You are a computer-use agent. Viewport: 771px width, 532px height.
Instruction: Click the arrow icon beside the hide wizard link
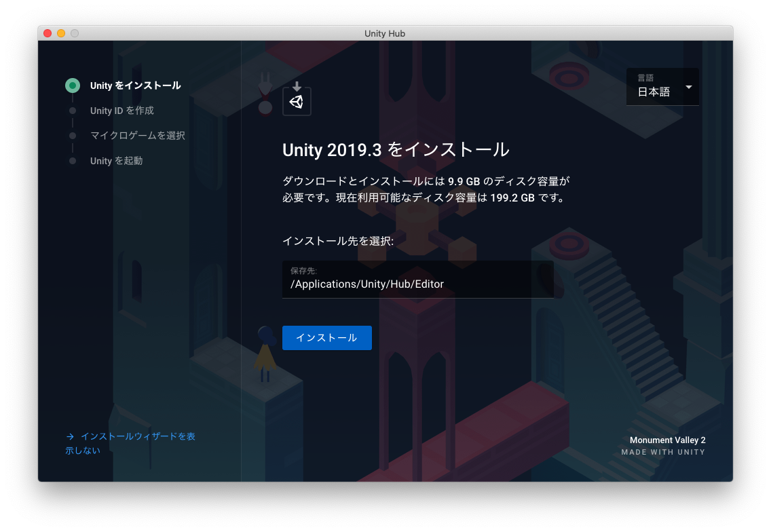70,436
